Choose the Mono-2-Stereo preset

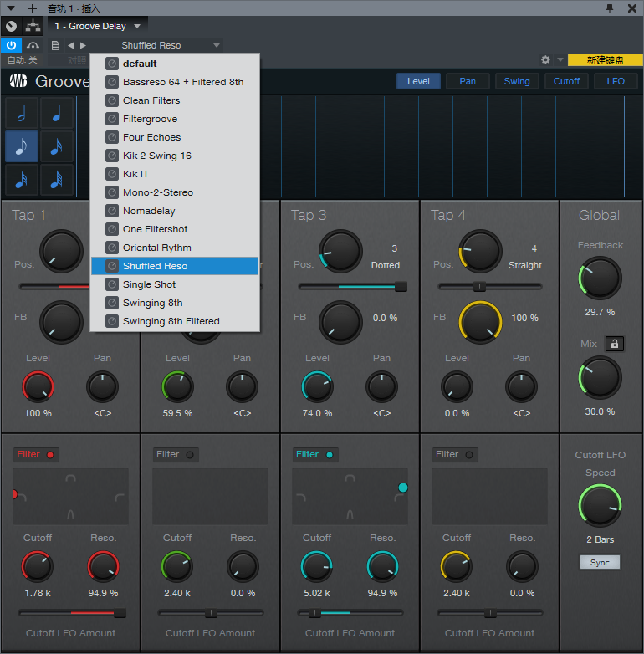(x=175, y=192)
